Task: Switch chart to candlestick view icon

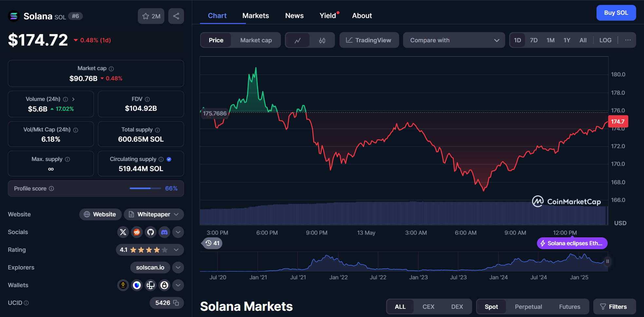Action: (x=322, y=40)
